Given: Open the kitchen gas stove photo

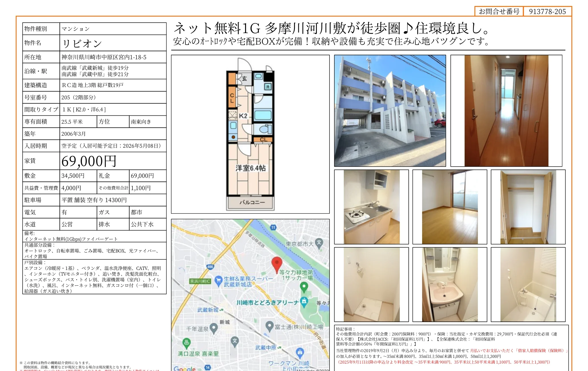Looking at the screenshot, I should tap(371, 207).
